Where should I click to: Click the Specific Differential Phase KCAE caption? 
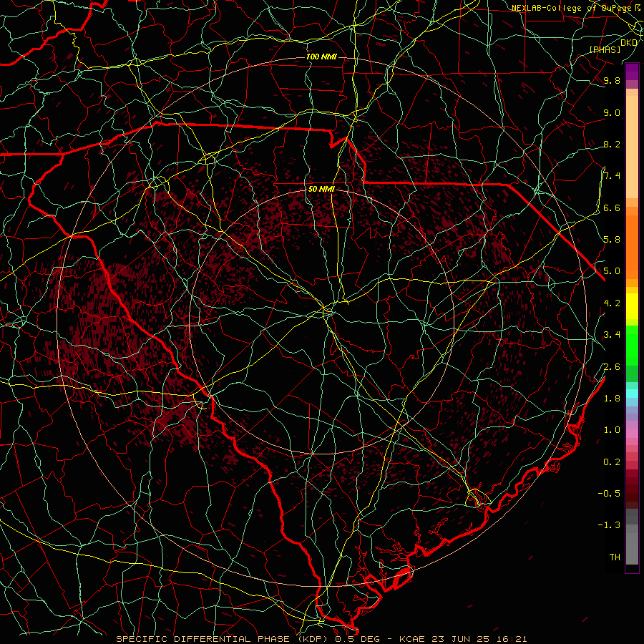[x=321, y=639]
